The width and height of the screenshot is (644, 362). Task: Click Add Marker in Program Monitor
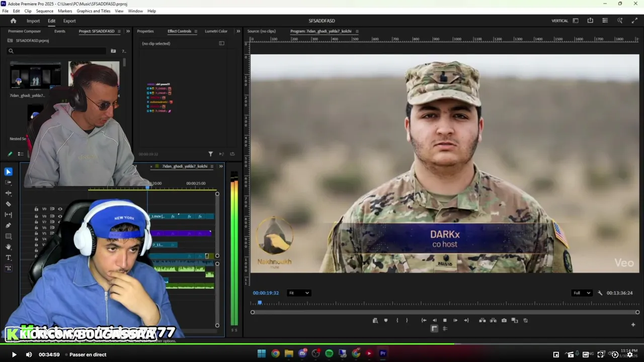tap(386, 320)
